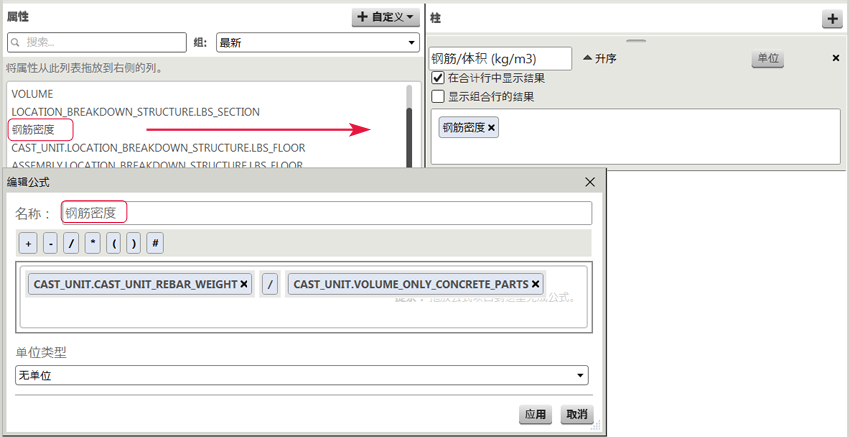Click the column name field 钢筋/体积 (kg/m3)
Viewport: 850px width, 437px height.
point(500,59)
